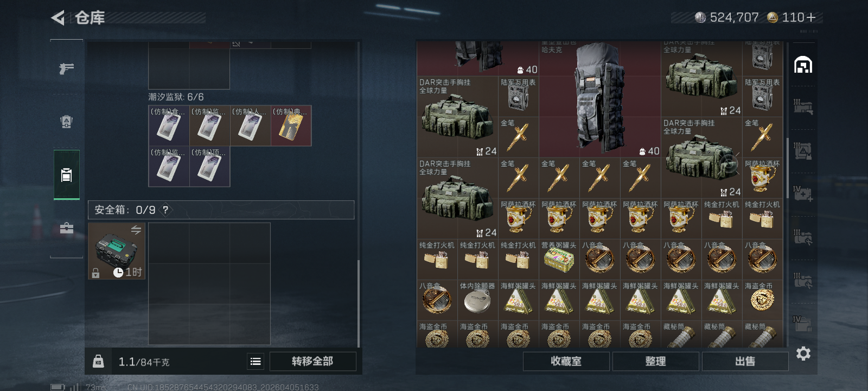Open the briefcase container sidebar tab
The image size is (868, 391).
66,228
